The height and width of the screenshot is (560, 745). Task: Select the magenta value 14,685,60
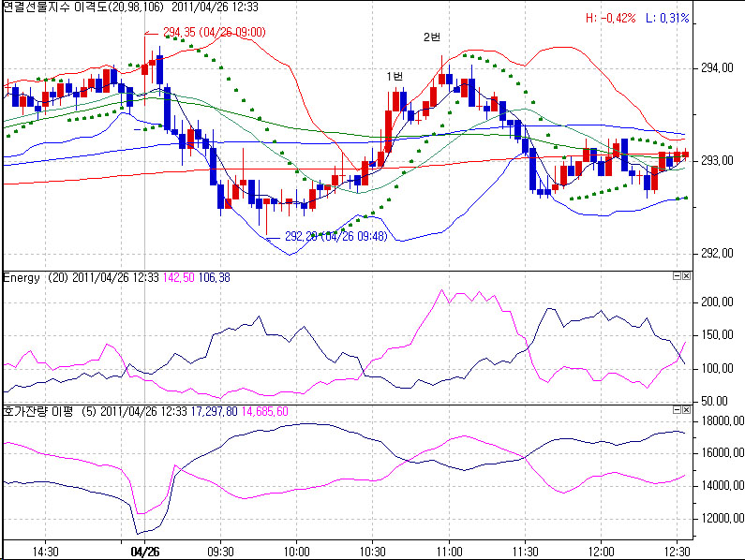[265, 411]
